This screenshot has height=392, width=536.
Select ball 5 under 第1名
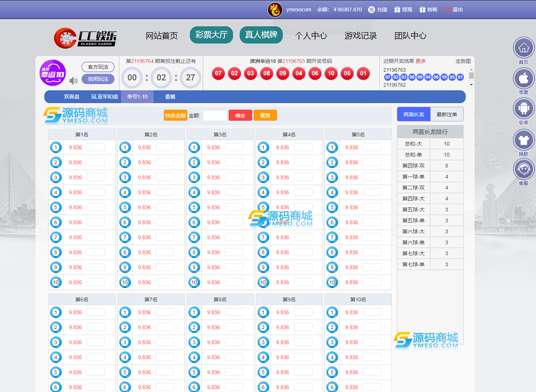click(56, 207)
